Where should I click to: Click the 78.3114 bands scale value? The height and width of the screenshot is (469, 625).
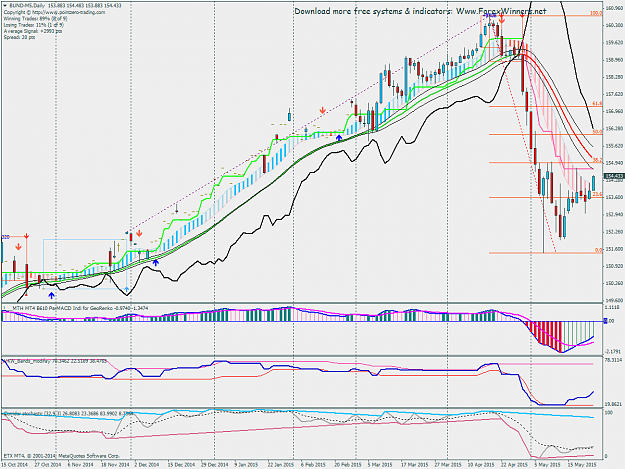click(612, 360)
